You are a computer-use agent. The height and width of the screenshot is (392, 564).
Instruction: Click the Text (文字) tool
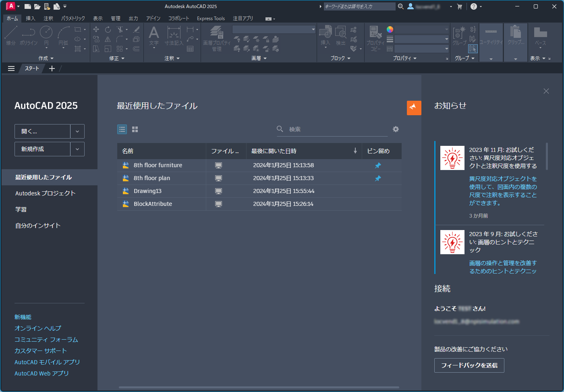point(154,35)
